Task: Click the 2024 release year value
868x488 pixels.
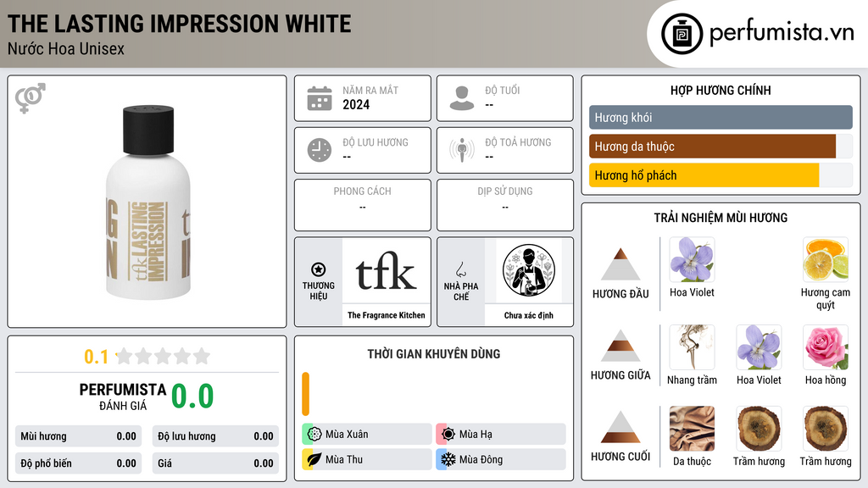Action: click(356, 104)
